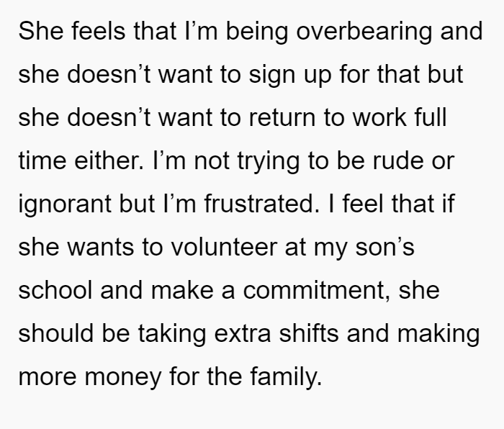Click the word "extra" before "shifts"
Image resolution: width=504 pixels, height=429 pixels.
[x=243, y=333]
